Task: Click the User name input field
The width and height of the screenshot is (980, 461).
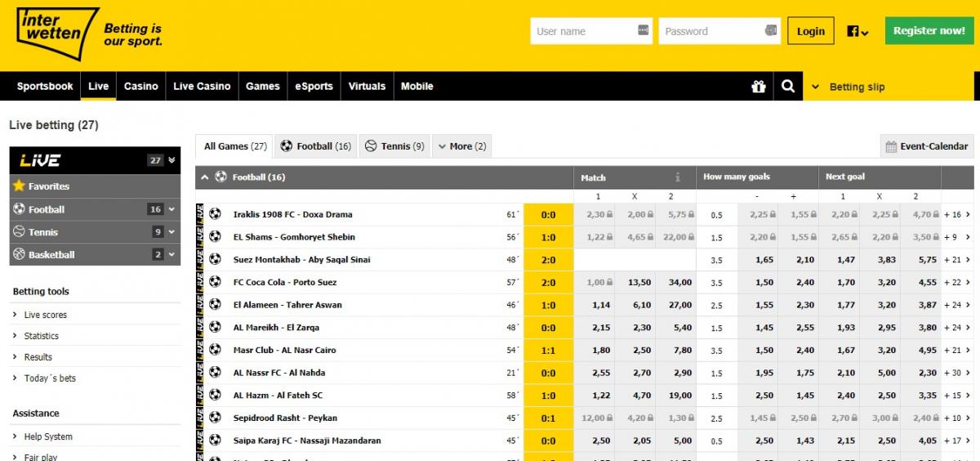Action: coord(591,31)
